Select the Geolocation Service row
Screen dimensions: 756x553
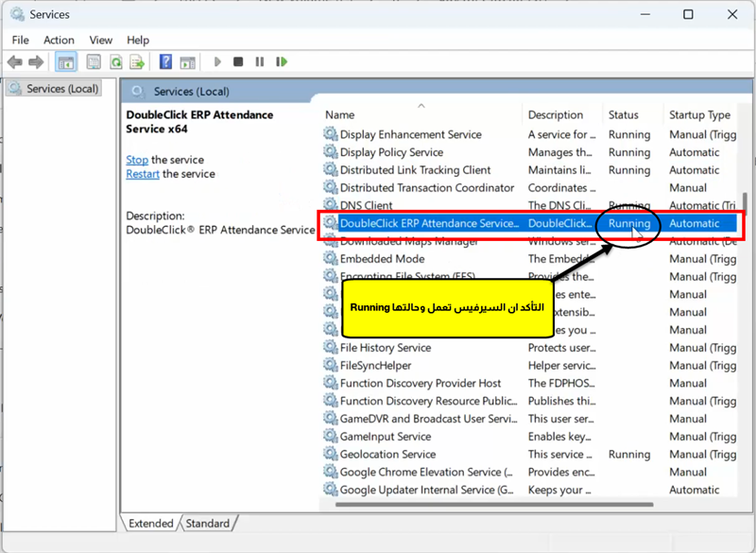(x=387, y=455)
